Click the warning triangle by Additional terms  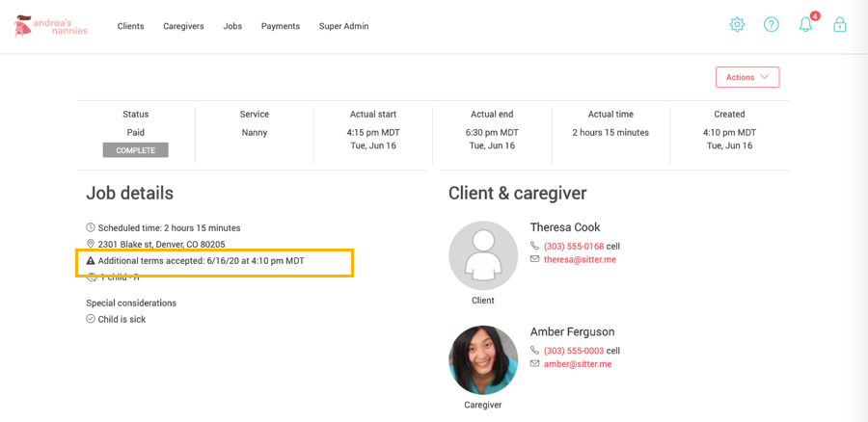click(x=91, y=260)
